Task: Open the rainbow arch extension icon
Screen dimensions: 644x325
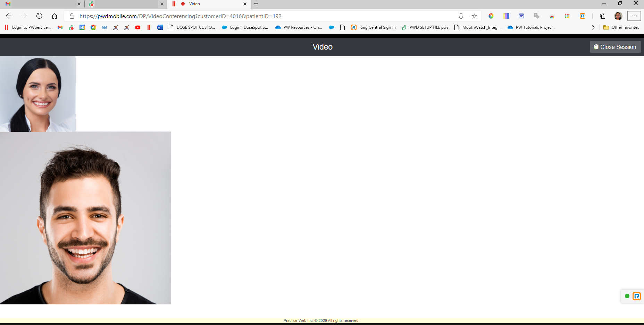Action: (x=552, y=16)
